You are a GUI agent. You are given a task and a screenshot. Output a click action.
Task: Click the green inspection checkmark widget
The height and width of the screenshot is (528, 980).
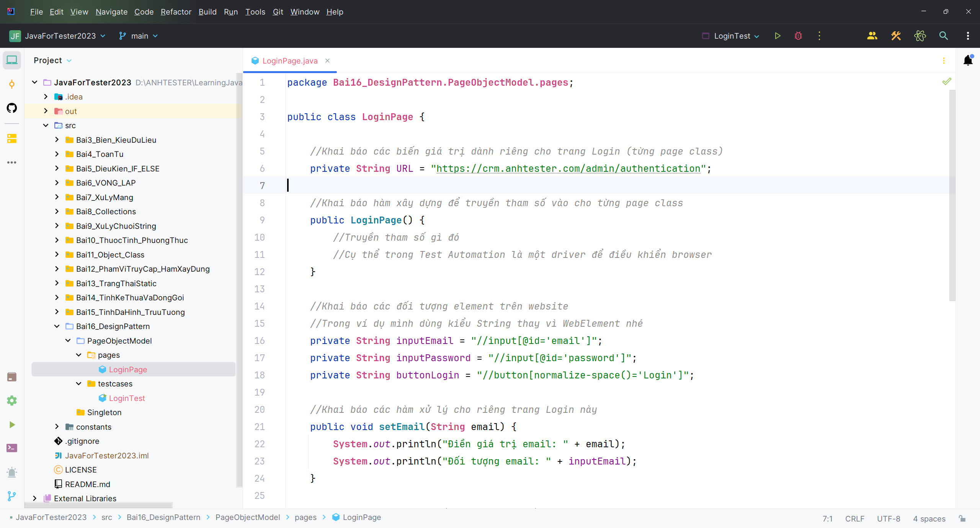coord(947,81)
